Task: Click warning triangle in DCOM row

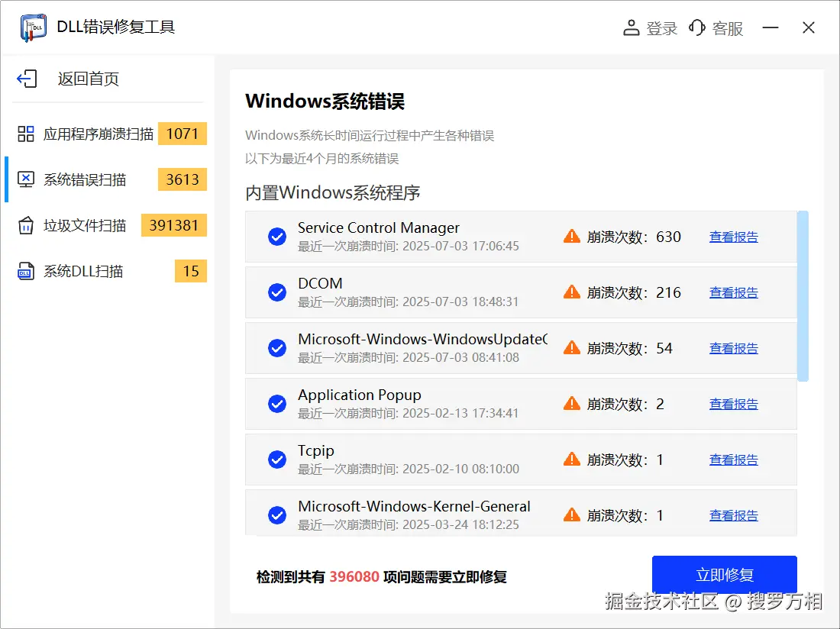Action: tap(572, 292)
